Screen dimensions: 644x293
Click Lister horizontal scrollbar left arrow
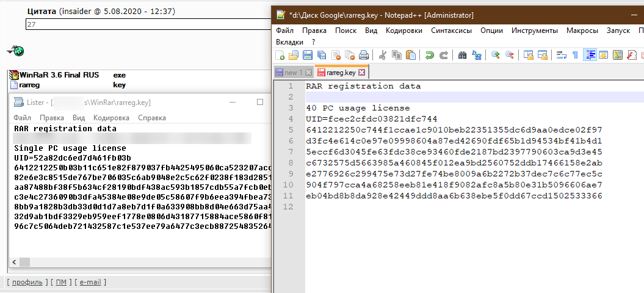click(x=14, y=262)
